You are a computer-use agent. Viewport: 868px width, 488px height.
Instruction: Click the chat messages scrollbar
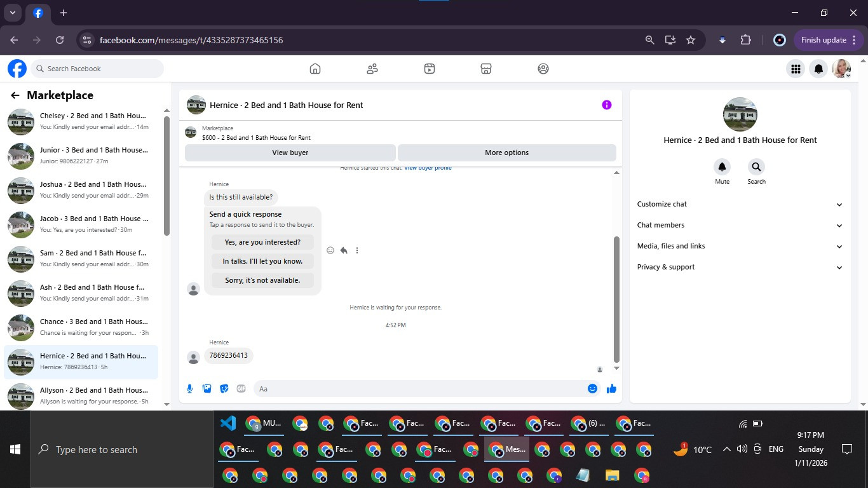click(x=616, y=299)
